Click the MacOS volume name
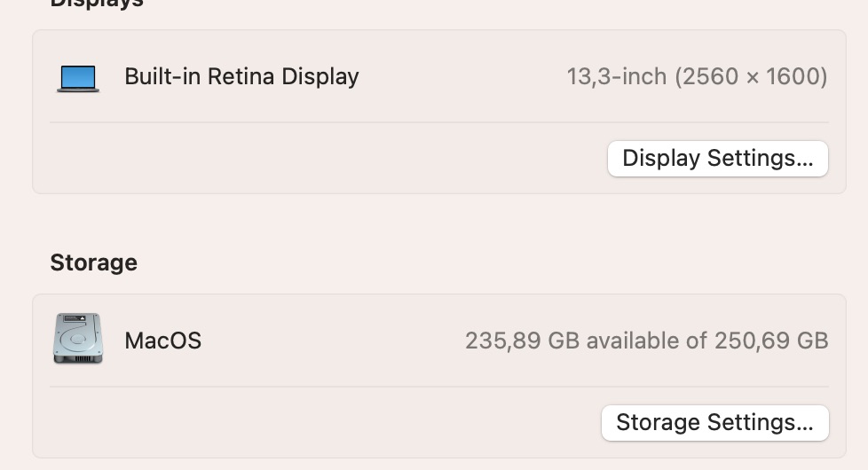The width and height of the screenshot is (868, 470). tap(162, 341)
